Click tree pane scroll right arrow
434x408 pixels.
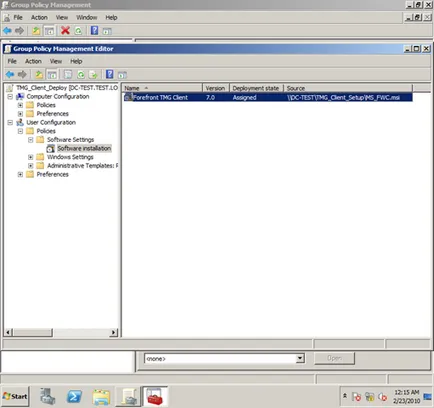tap(114, 332)
